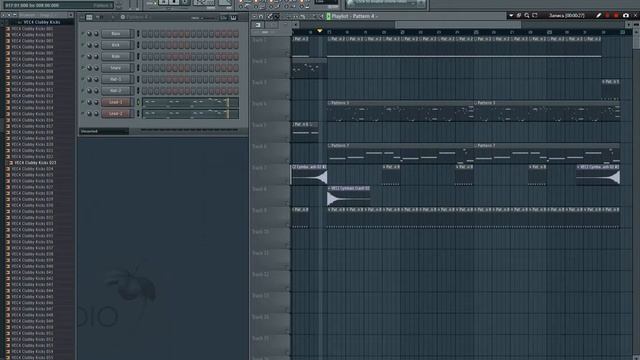Click the playlist horizontal scrollbar
The image size is (640, 360).
tap(458, 25)
